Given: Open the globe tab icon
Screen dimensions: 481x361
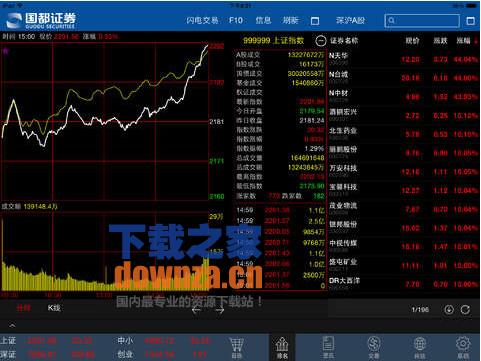Looking at the screenshot, I should [x=420, y=347].
